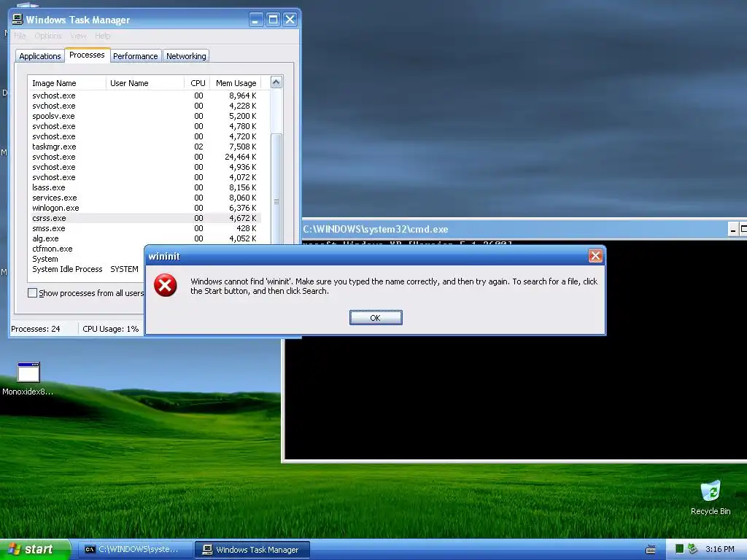Select the lsass.exe process

coord(144,187)
